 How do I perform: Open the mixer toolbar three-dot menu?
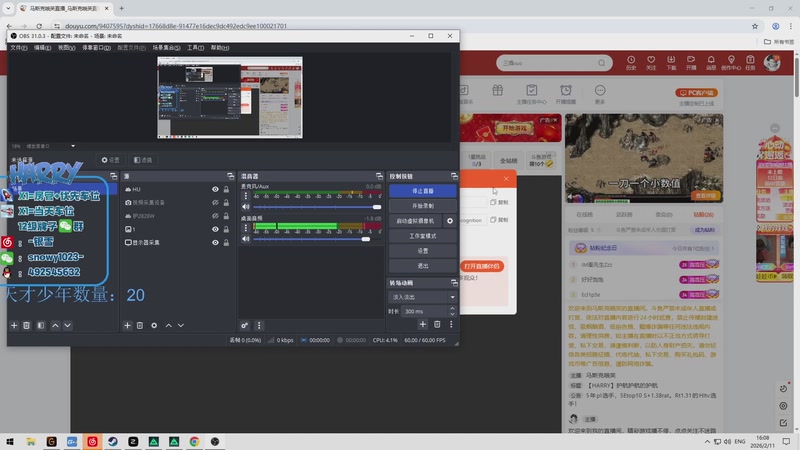coord(259,326)
